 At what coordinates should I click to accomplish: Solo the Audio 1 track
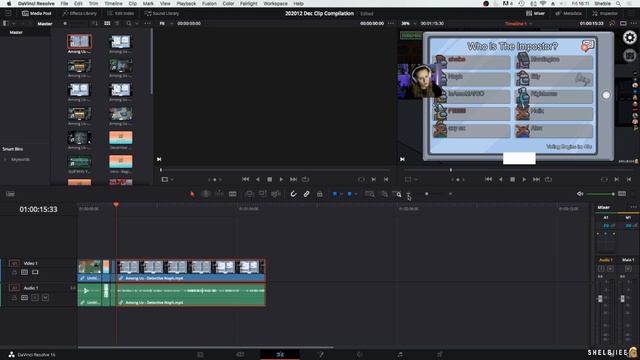pos(35,298)
